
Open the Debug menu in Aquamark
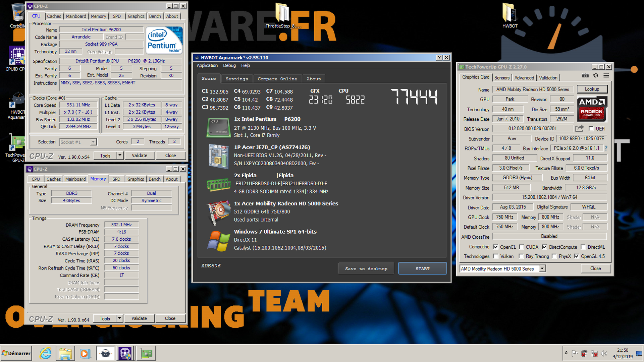tap(229, 65)
